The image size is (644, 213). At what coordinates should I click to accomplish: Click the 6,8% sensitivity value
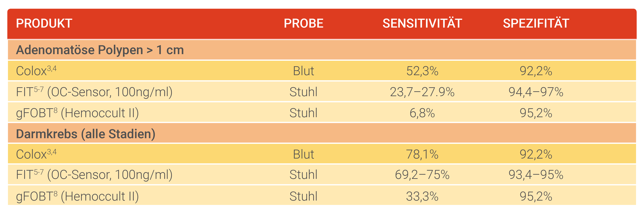pyautogui.click(x=422, y=113)
